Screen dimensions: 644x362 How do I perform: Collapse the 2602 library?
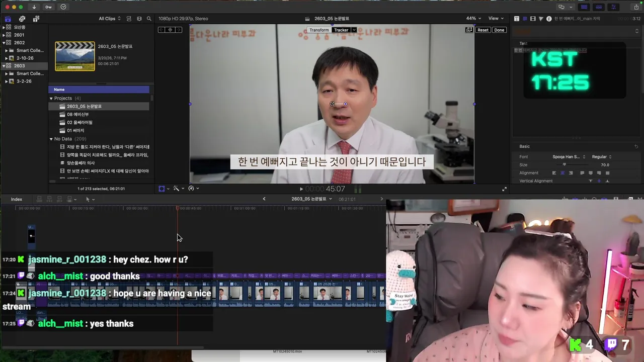pos(4,43)
